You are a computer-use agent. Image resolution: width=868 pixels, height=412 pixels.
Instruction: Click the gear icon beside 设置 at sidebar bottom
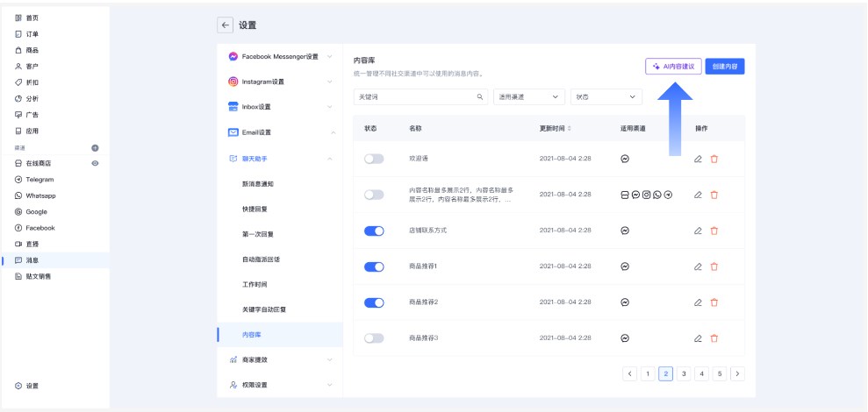pyautogui.click(x=18, y=386)
